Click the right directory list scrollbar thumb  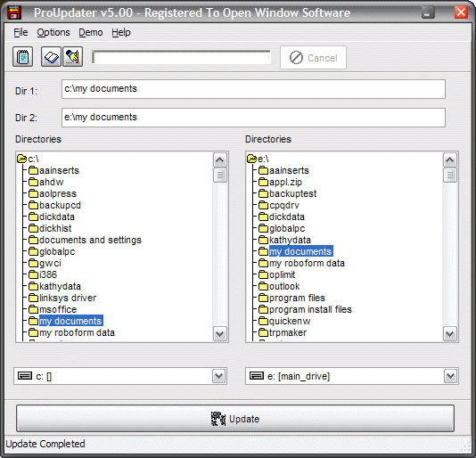click(450, 175)
